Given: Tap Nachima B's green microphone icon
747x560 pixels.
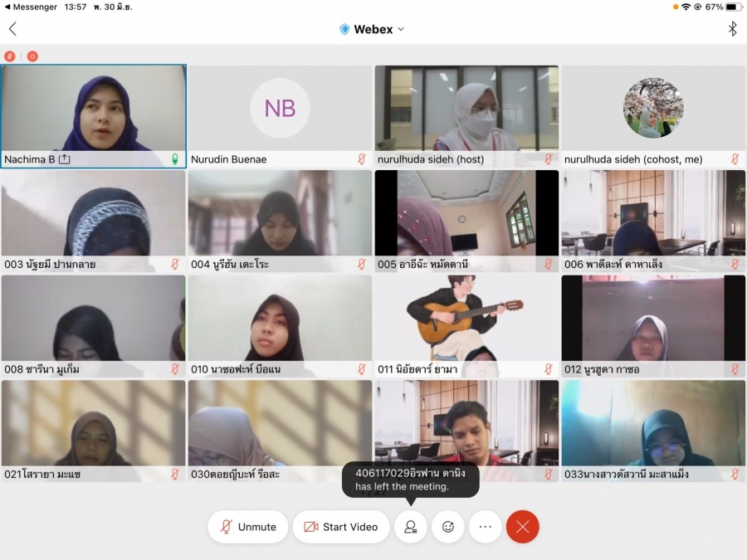Looking at the screenshot, I should [x=175, y=159].
